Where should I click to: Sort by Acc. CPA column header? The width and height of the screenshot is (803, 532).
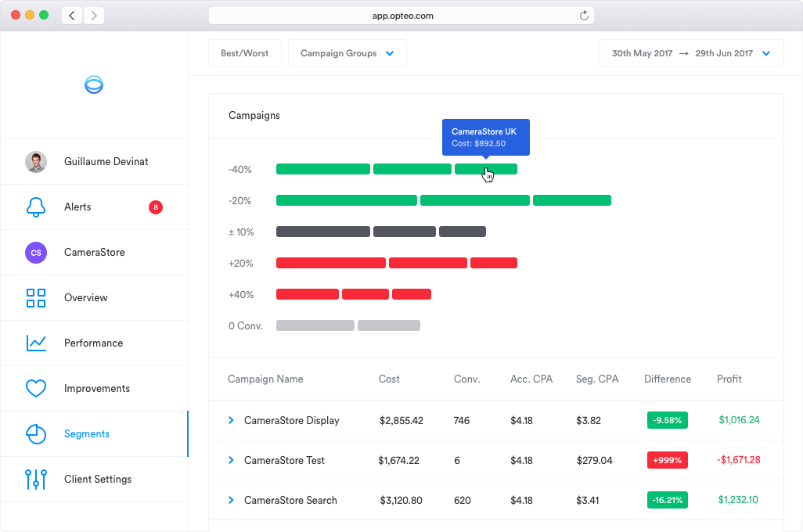click(531, 379)
